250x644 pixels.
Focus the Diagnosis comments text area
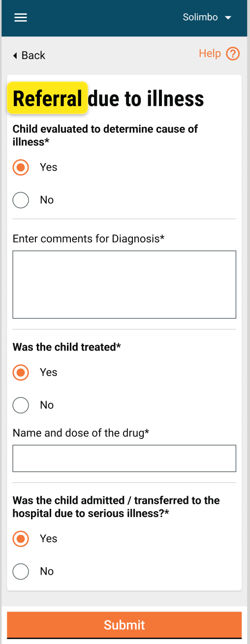(124, 285)
